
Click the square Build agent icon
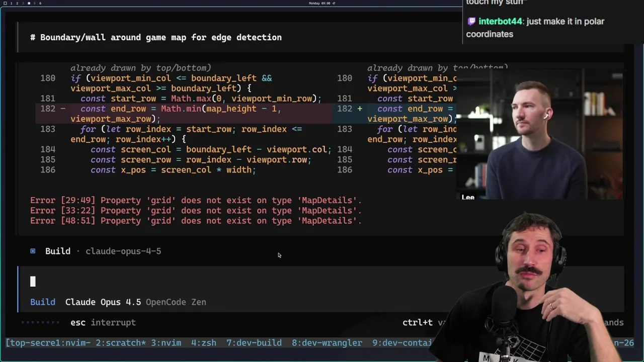[x=33, y=251]
